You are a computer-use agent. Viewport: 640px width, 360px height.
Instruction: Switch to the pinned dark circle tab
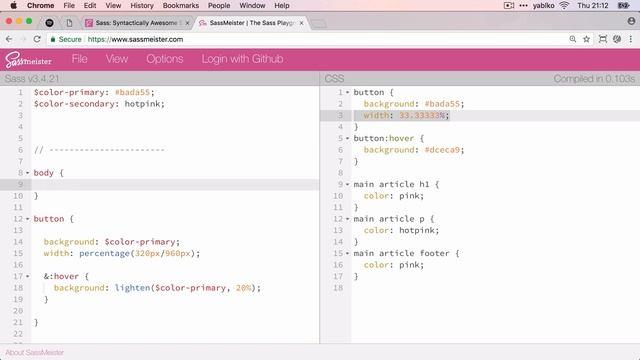tap(49, 23)
